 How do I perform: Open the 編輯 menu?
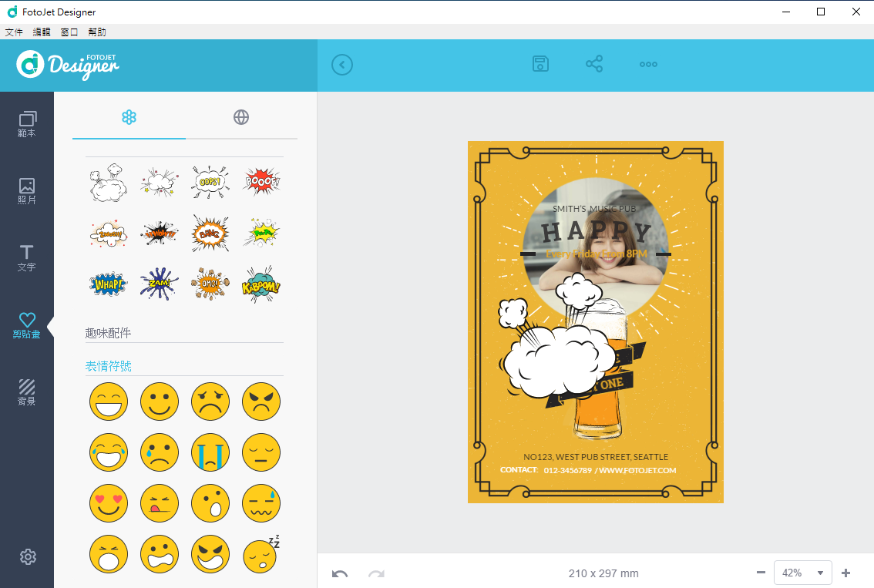42,32
